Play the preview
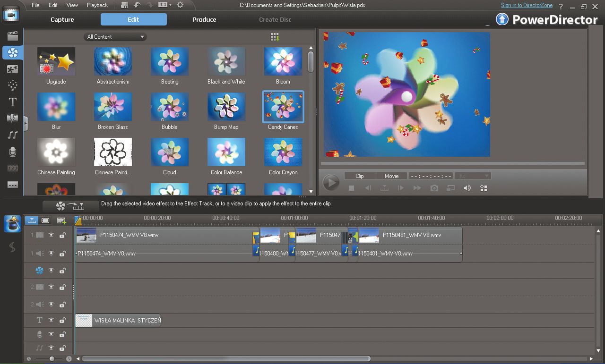The width and height of the screenshot is (605, 364). click(331, 182)
